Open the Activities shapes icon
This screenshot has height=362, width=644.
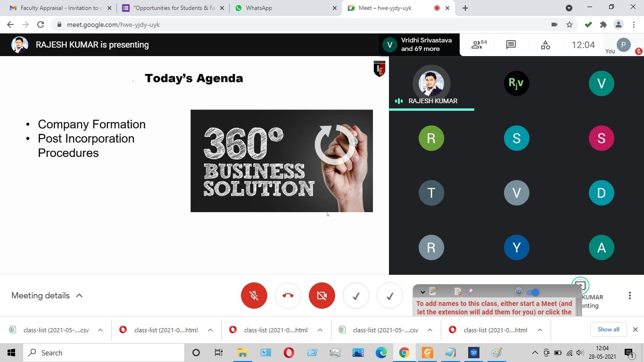pos(545,45)
